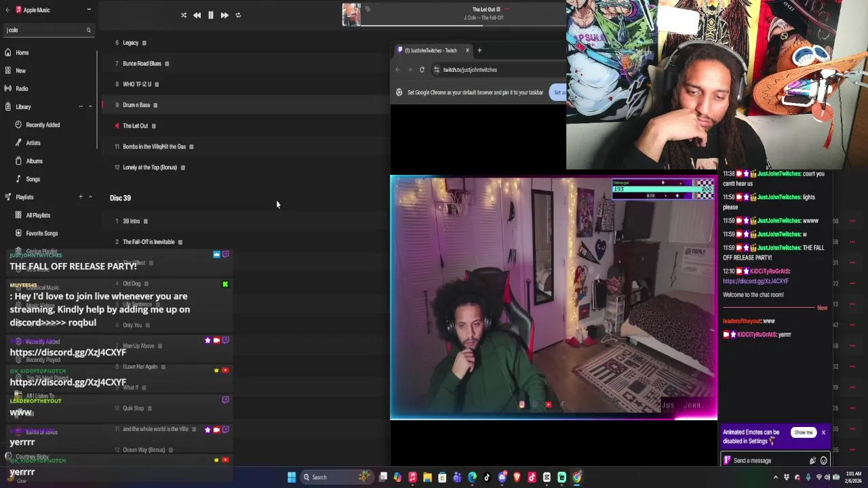Click leaderoftheyout username in chat
Viewport: 868px width, 488px height.
pos(742,321)
